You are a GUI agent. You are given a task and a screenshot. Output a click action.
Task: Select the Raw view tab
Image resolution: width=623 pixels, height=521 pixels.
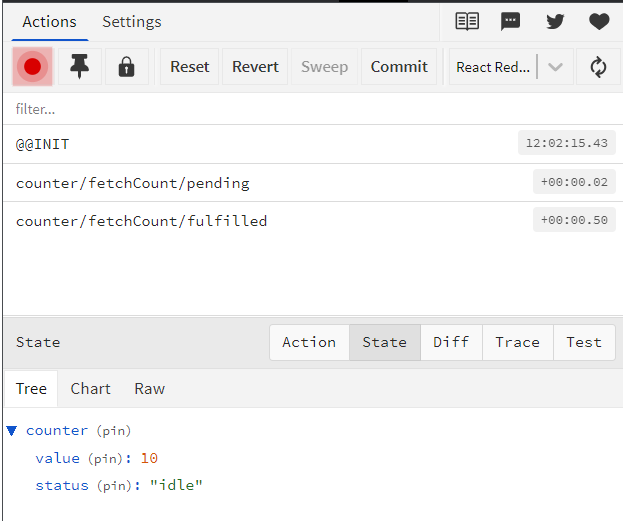tap(149, 389)
